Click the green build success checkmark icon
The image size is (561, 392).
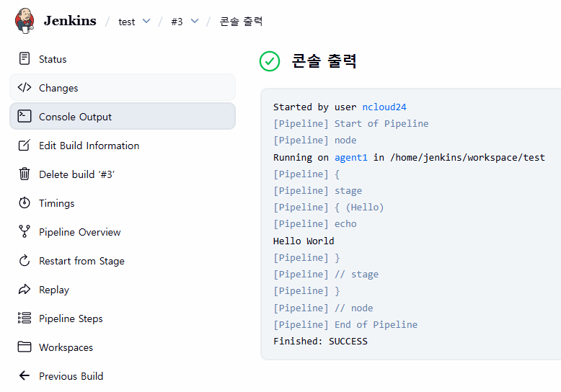pyautogui.click(x=270, y=61)
